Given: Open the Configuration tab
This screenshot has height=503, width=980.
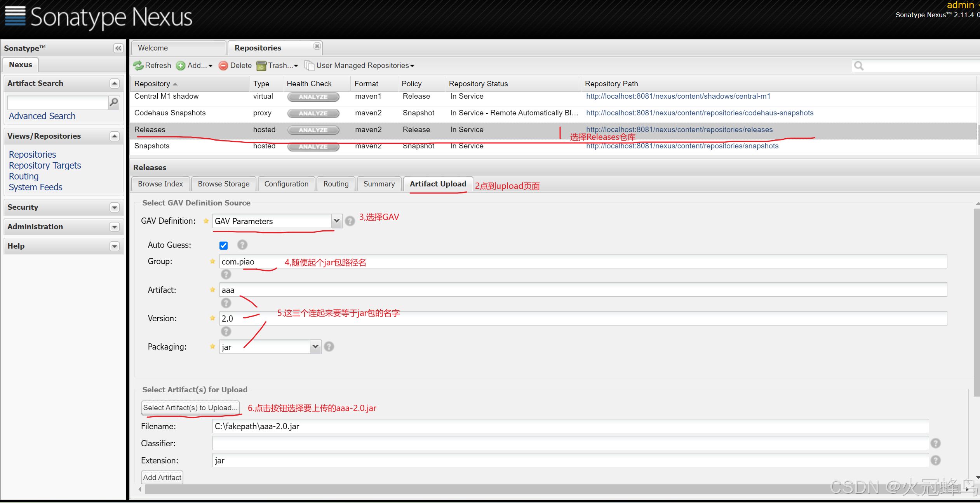Looking at the screenshot, I should click(x=286, y=184).
